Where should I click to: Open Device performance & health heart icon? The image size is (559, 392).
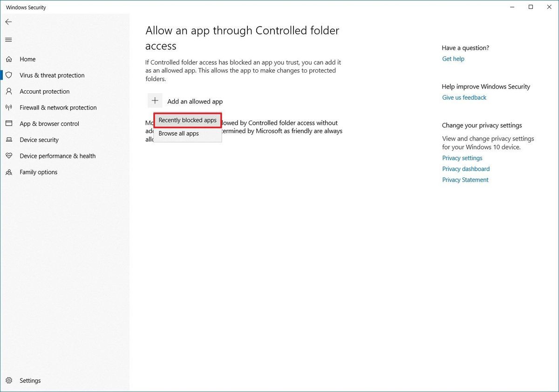(x=9, y=156)
